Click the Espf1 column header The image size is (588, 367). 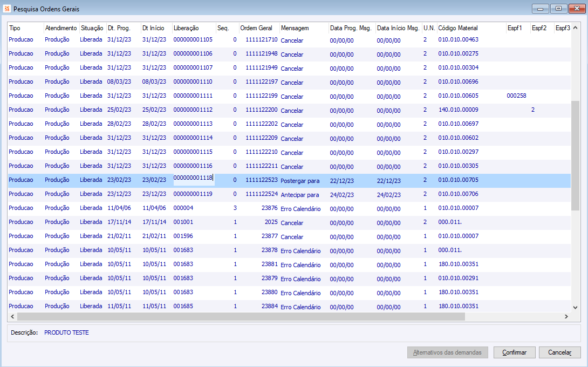pyautogui.click(x=515, y=28)
